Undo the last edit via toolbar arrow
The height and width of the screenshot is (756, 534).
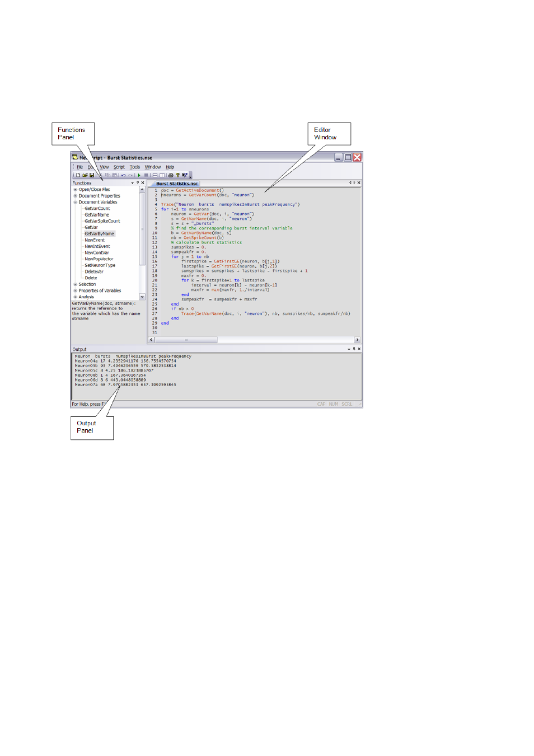point(123,175)
